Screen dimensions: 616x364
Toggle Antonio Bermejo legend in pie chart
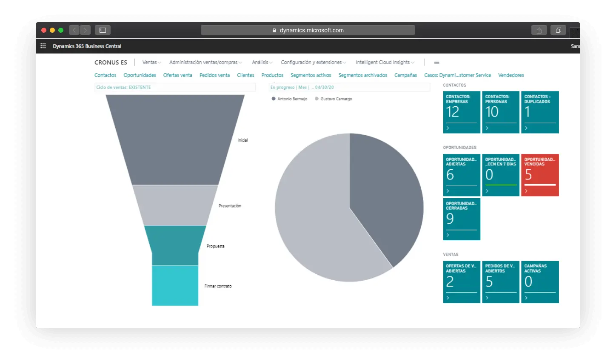click(x=289, y=99)
